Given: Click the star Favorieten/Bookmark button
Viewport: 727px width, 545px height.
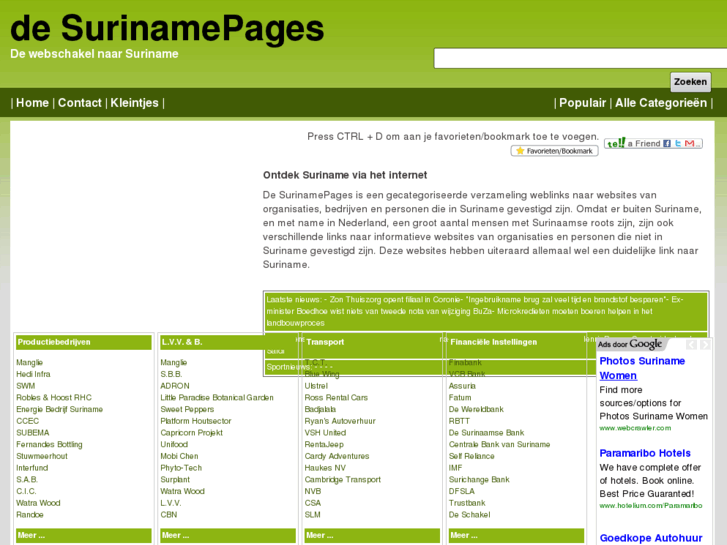Looking at the screenshot, I should coord(555,151).
